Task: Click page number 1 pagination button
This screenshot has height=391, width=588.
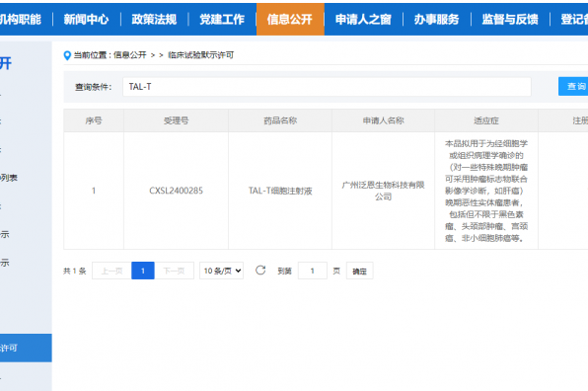Action: point(143,271)
